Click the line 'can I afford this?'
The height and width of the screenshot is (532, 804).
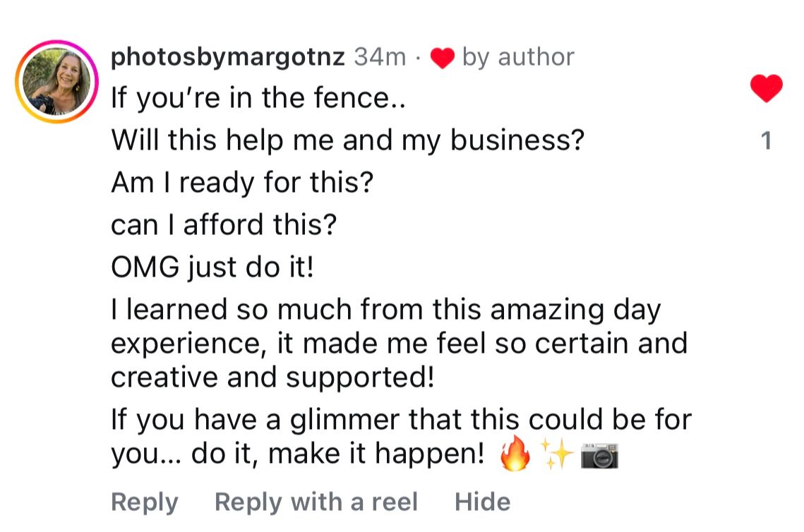click(x=224, y=226)
